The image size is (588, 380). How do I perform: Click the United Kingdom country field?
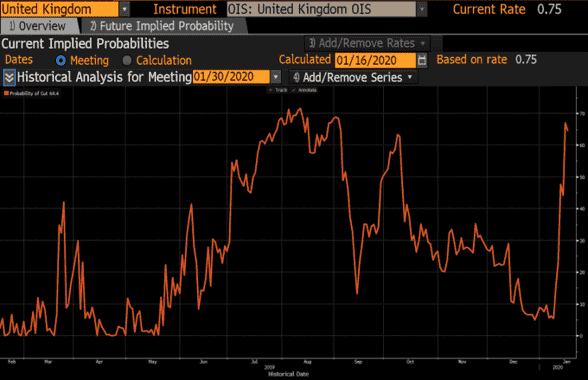point(59,9)
